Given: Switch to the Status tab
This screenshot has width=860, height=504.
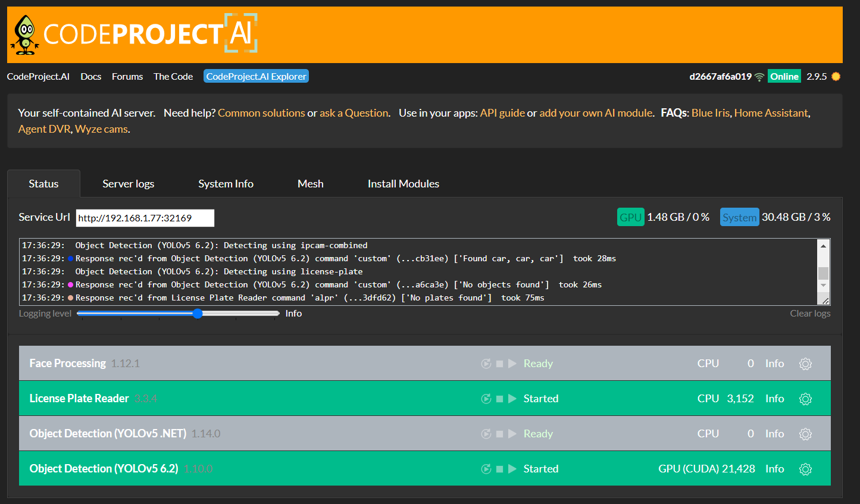Looking at the screenshot, I should 43,184.
